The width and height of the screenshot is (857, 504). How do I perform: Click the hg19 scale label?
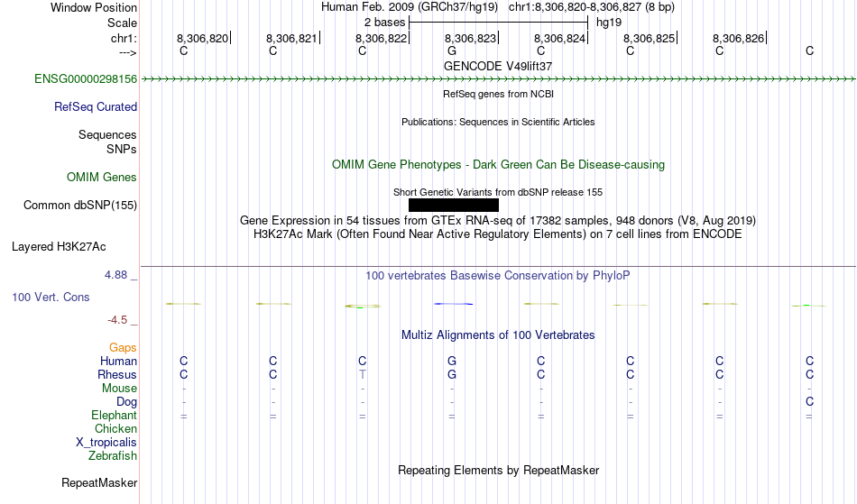609,23
